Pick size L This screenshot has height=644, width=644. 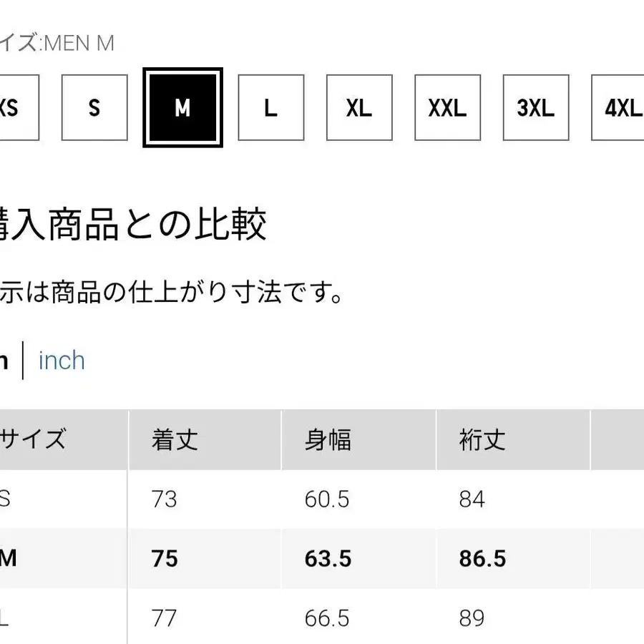[270, 108]
